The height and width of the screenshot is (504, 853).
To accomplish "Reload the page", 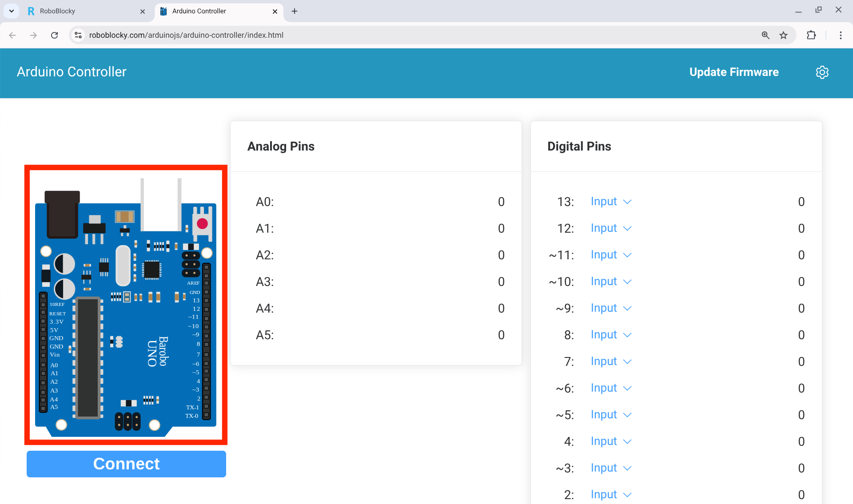I will 54,35.
